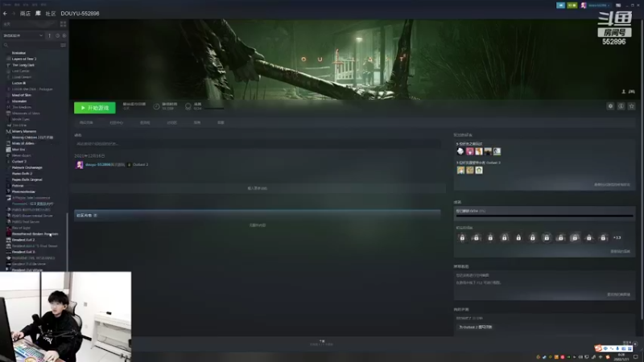Select The Long Dark in game list

pyautogui.click(x=23, y=65)
